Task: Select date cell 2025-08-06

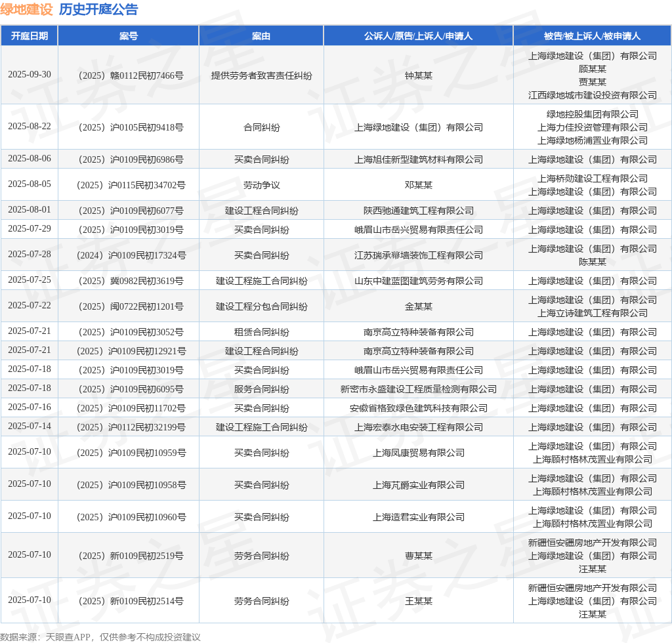Action: tap(30, 159)
